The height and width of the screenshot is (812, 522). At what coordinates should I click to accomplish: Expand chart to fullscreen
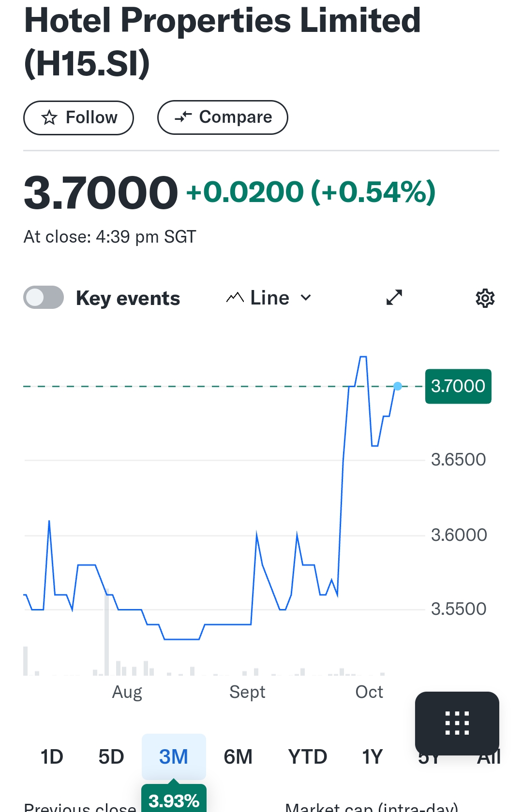coord(394,297)
